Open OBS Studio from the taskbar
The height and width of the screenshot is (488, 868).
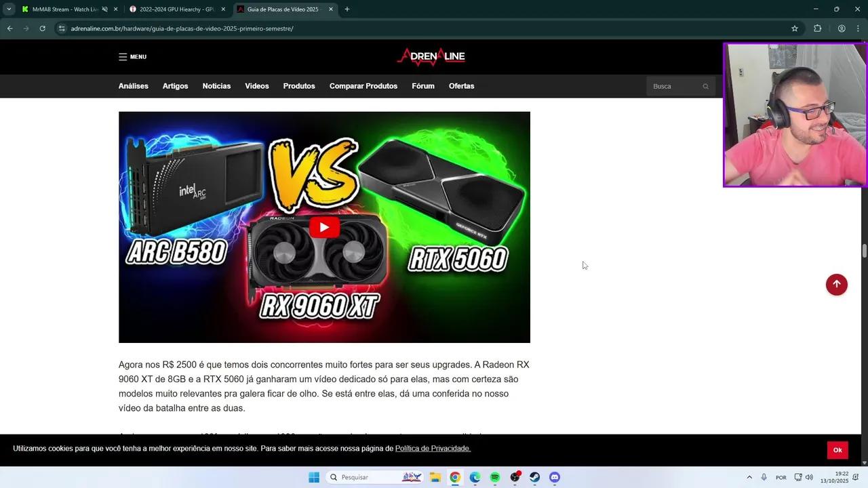[x=515, y=477]
